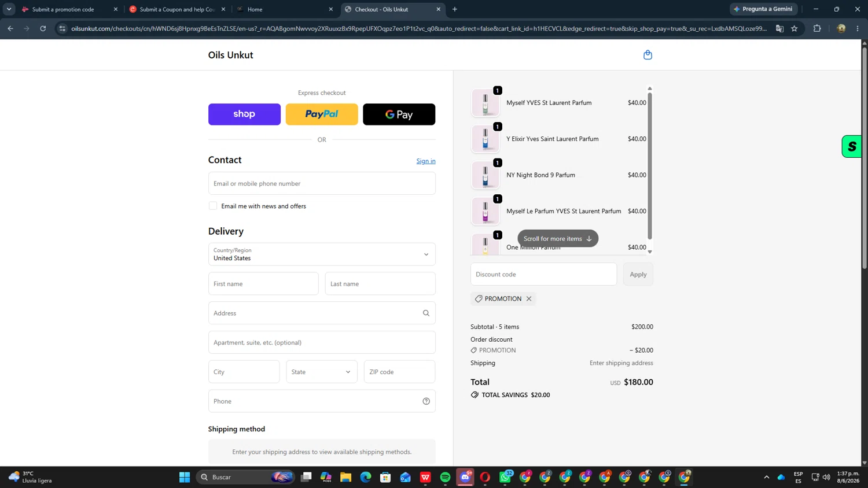Pay with Shop Pay button
The image size is (868, 488).
pyautogui.click(x=244, y=114)
